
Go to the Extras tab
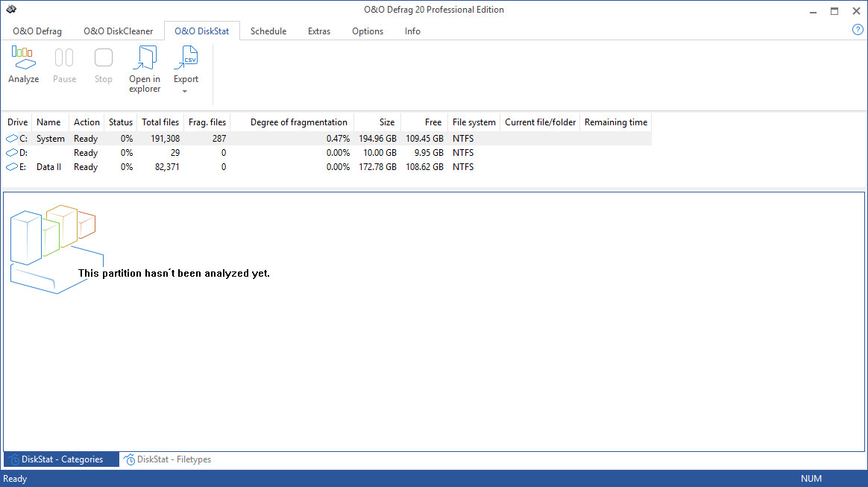[319, 31]
